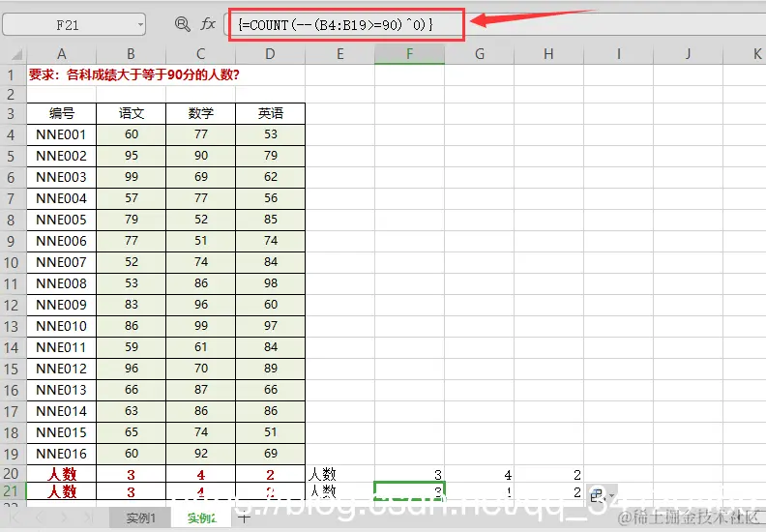Select the 编号 header cell
The image size is (766, 532).
click(x=62, y=113)
